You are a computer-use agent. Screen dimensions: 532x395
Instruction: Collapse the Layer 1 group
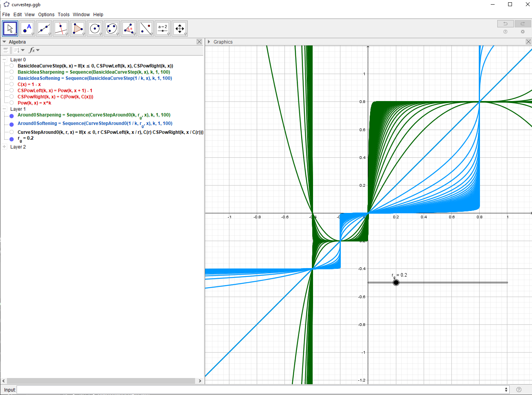tap(4, 109)
